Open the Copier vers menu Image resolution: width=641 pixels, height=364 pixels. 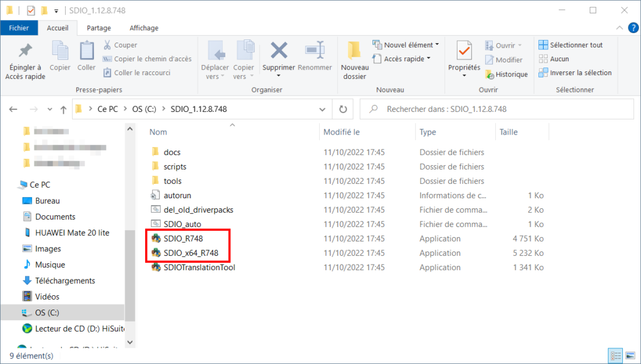coord(244,61)
